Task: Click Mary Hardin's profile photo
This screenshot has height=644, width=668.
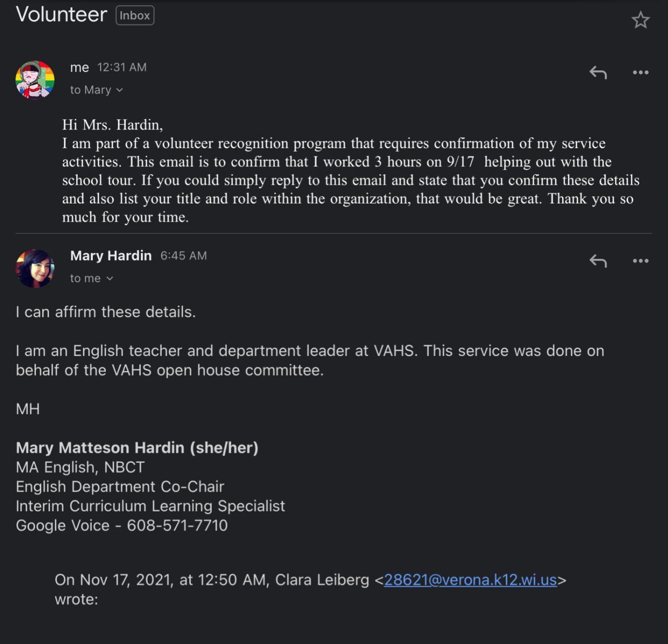Action: click(35, 268)
